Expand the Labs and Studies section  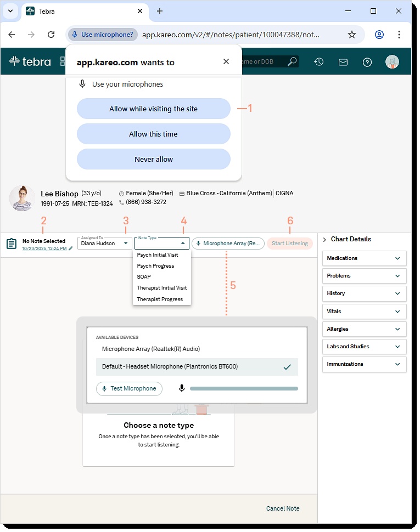tap(365, 347)
